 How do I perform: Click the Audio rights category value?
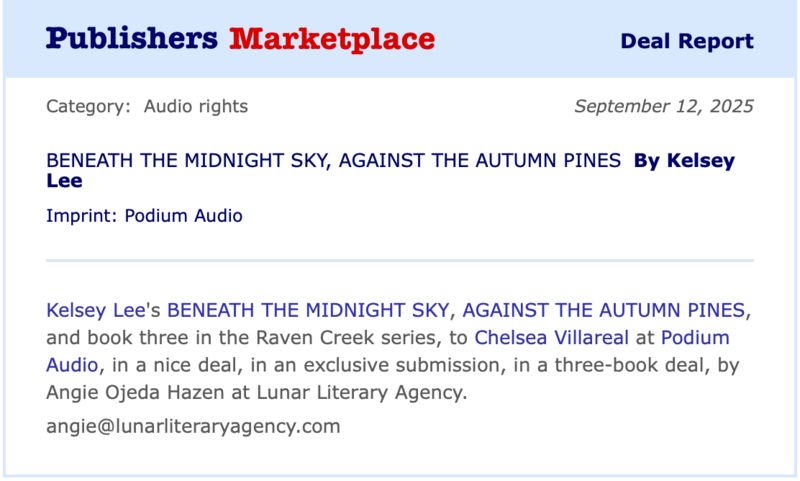coord(196,106)
